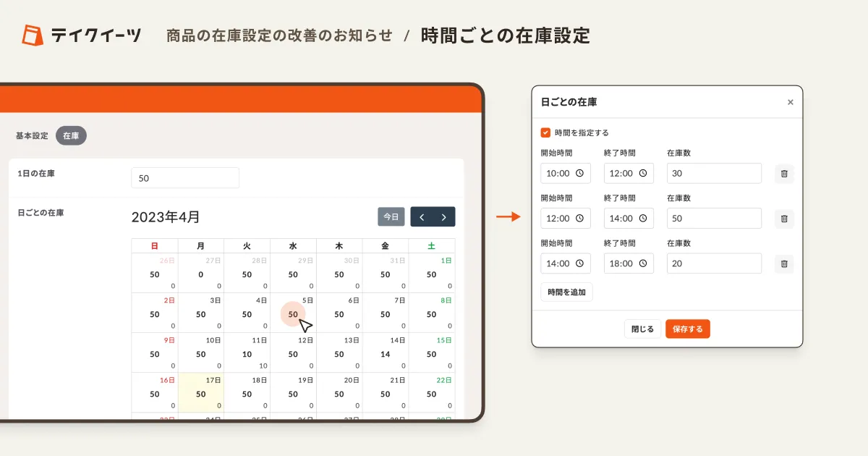Select the 基本設定 tab
The image size is (868, 456).
[x=32, y=135]
